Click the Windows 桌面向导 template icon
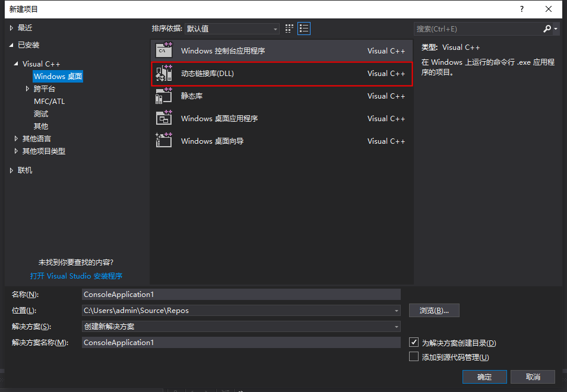This screenshot has height=392, width=567. (x=164, y=141)
